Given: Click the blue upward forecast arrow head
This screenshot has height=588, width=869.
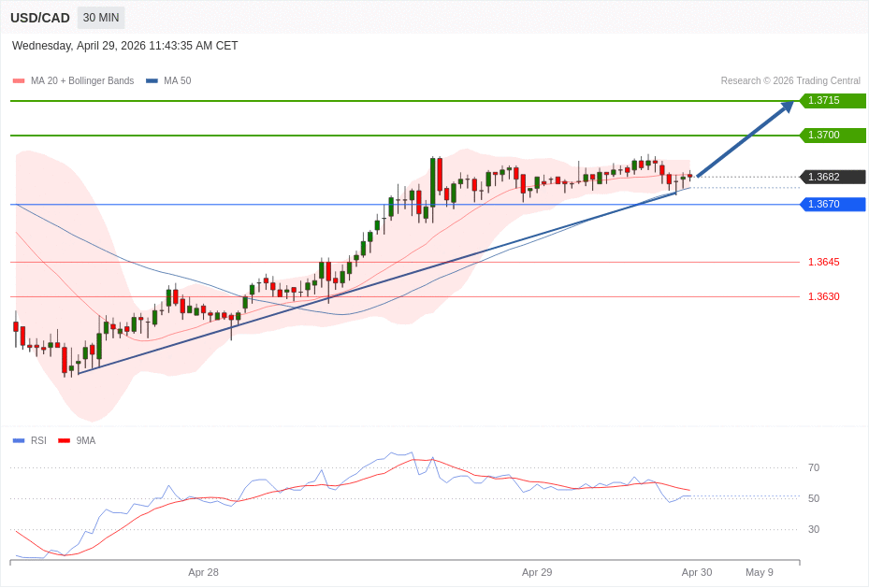Looking at the screenshot, I should (x=788, y=106).
